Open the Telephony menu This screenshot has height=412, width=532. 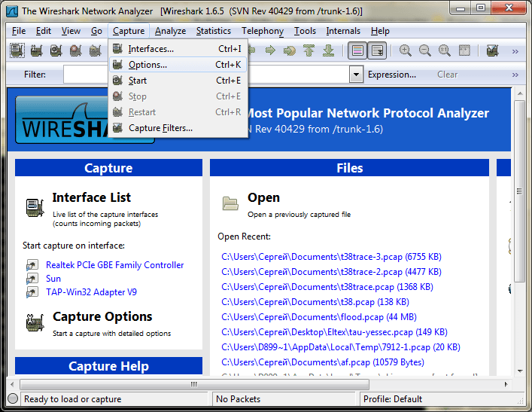coord(263,31)
